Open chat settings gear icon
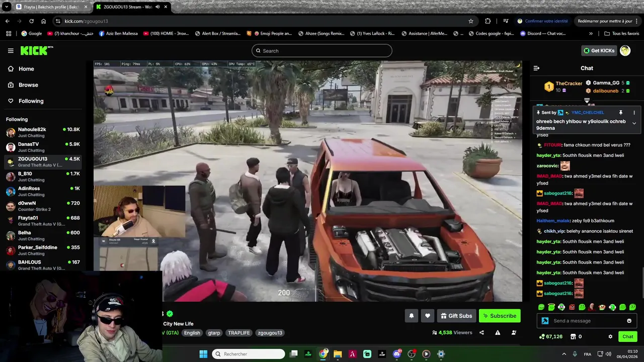Screen dimensions: 644x362 coord(610,336)
